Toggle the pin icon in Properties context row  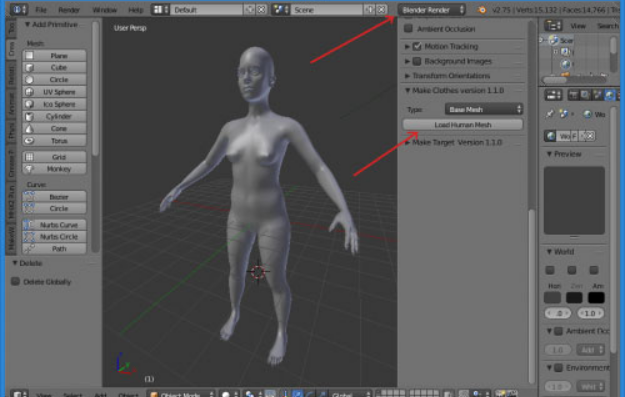[x=550, y=114]
